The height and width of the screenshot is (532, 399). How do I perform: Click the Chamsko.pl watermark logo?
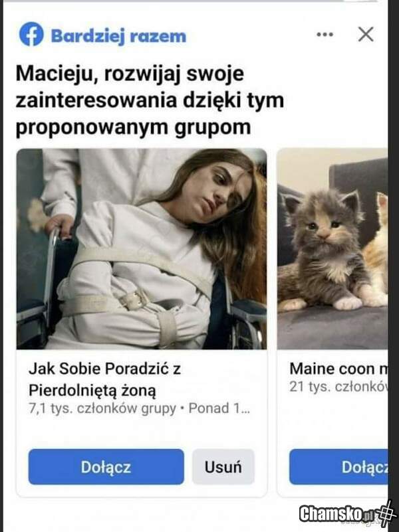(x=334, y=514)
